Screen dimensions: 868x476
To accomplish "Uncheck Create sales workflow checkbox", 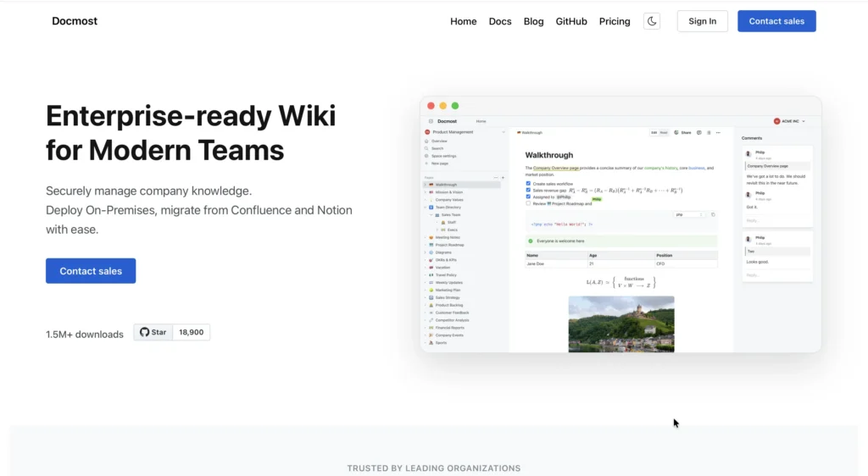I will pyautogui.click(x=528, y=184).
